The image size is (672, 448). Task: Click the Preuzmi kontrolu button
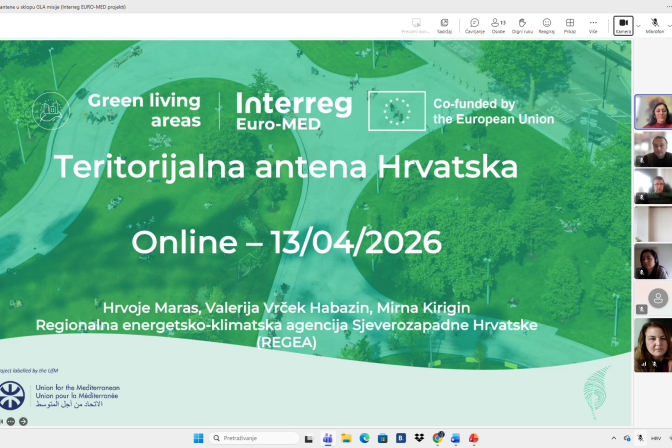[416, 26]
